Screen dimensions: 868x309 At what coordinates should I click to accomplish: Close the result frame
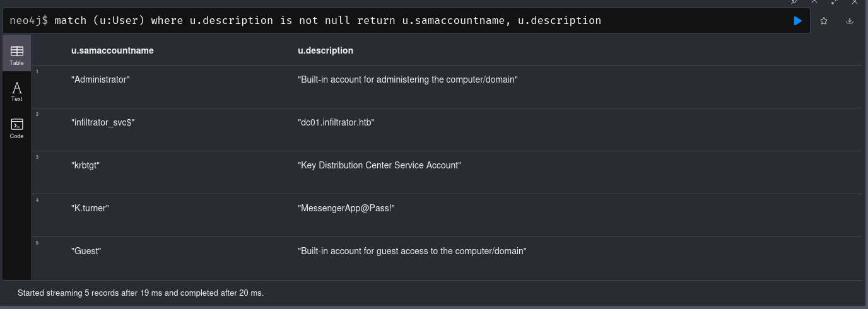(855, 2)
